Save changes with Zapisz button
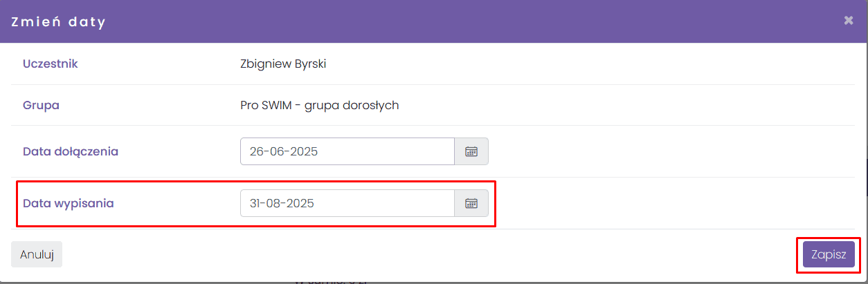 pos(829,254)
